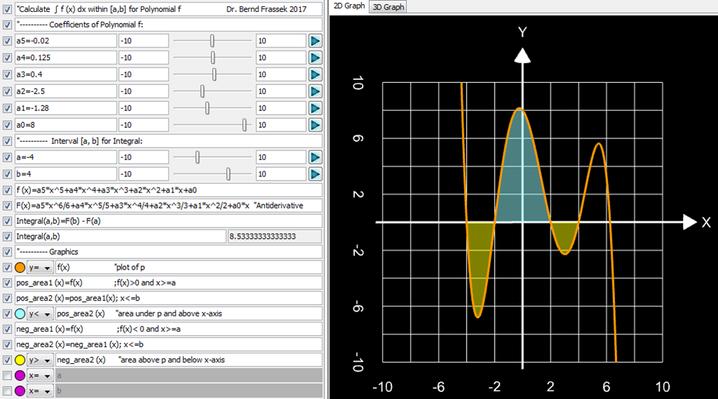This screenshot has width=718, height=399.
Task: Click the cyan color circle for pos_area2
Action: (x=20, y=314)
